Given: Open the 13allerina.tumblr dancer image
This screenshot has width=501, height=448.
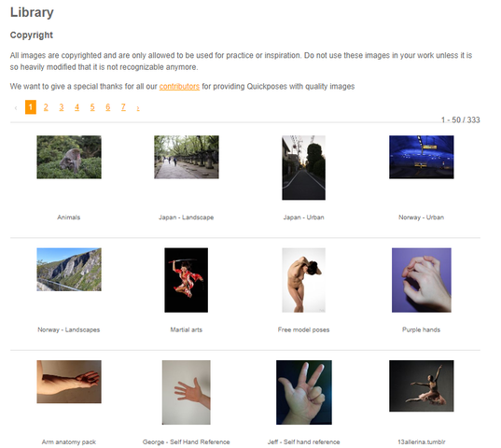Looking at the screenshot, I should (x=422, y=386).
